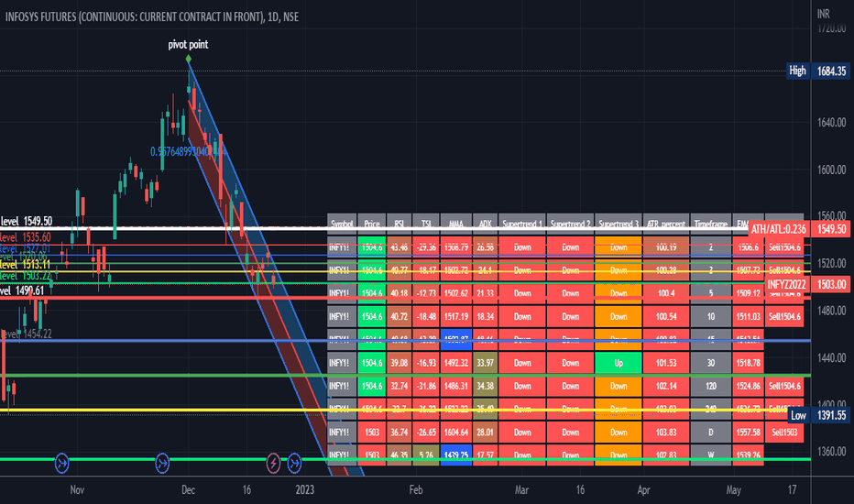Click the chart title 'INFOSYS FUTURES (CONTINUOUS...'
854x504 pixels.
pyautogui.click(x=152, y=16)
